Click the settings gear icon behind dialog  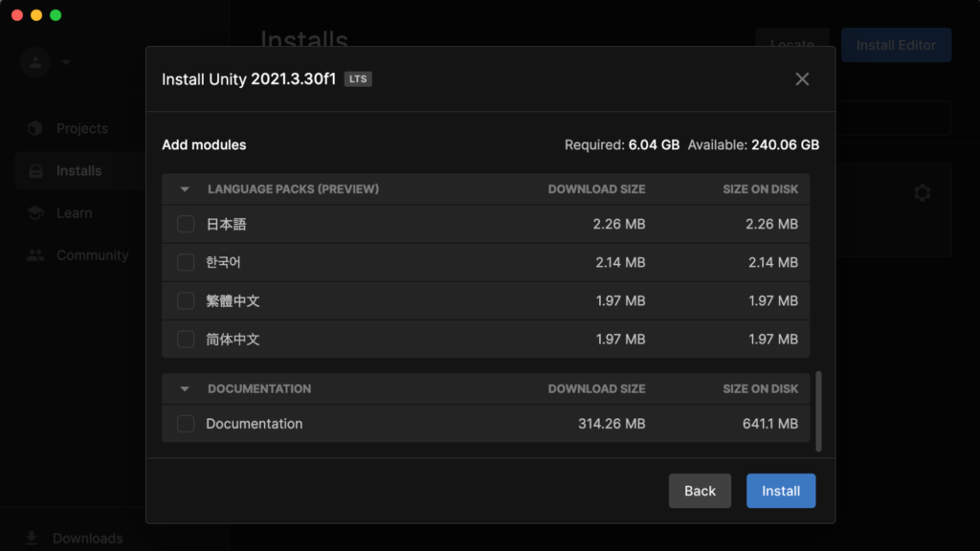pos(922,192)
